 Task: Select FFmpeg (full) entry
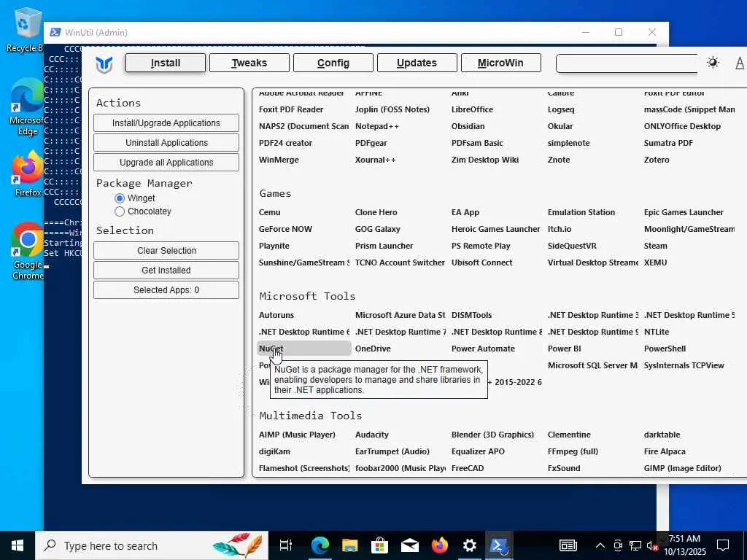tap(573, 451)
